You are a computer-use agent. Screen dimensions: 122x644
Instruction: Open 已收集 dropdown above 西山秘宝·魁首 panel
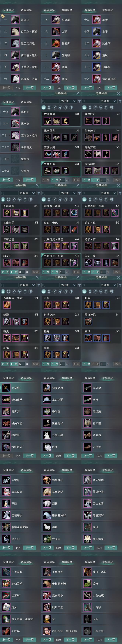(x=27, y=285)
